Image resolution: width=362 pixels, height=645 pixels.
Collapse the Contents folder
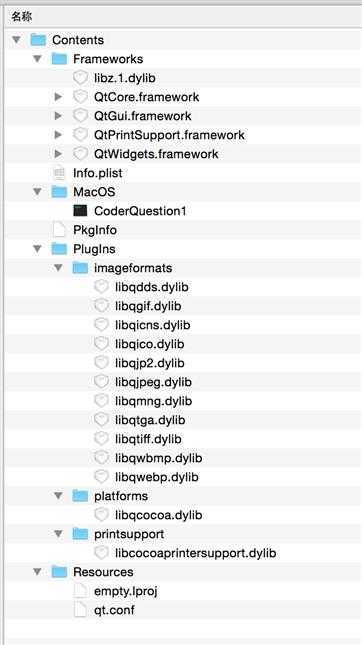tap(16, 40)
